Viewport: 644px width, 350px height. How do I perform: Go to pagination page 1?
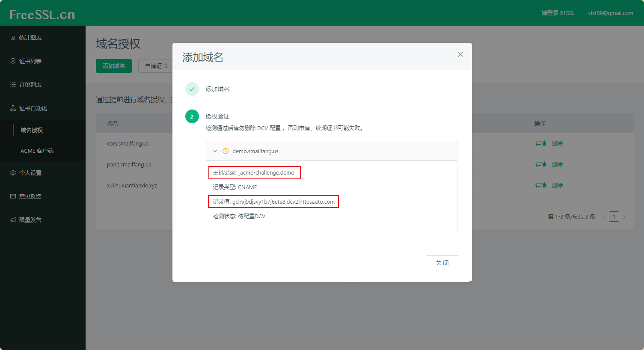coord(614,217)
